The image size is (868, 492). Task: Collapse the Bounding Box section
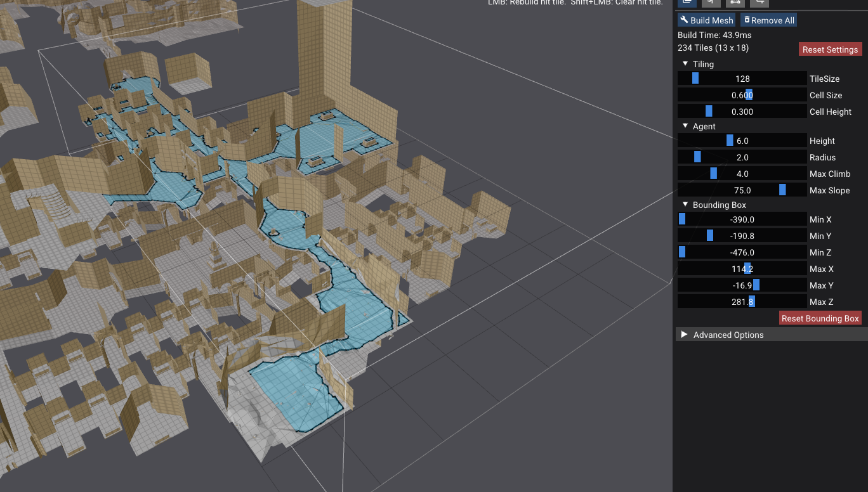685,205
